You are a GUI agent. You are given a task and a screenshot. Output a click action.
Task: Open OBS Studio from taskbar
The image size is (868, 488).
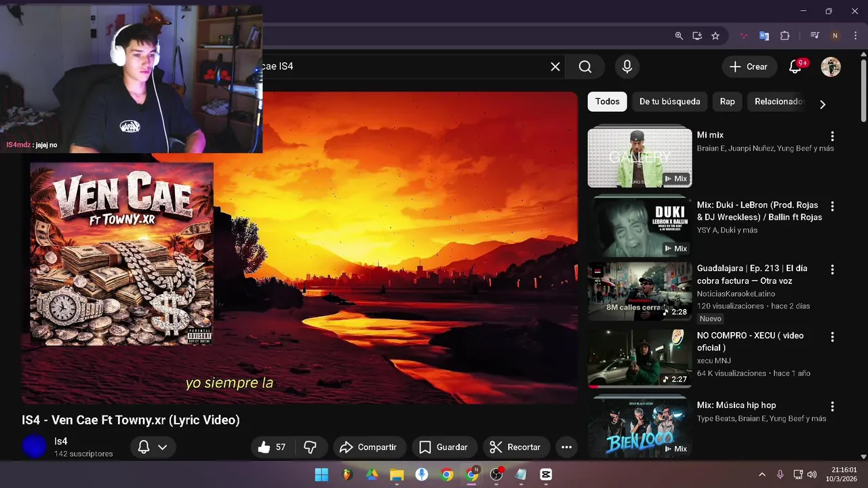pyautogui.click(x=496, y=474)
